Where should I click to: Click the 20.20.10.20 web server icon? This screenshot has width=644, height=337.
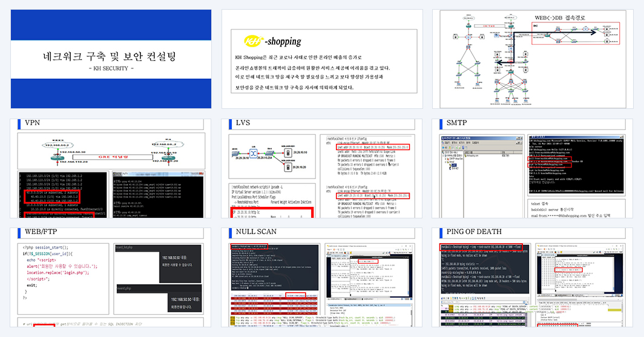tap(288, 167)
